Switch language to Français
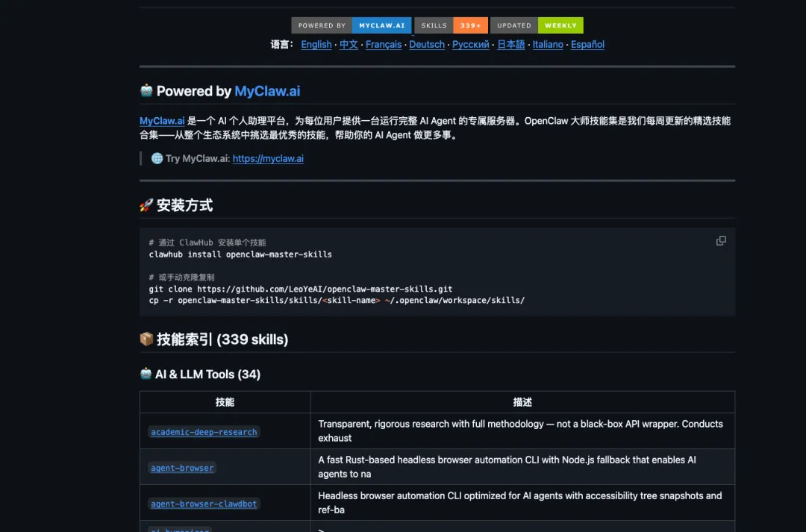Viewport: 806px width, 532px height. coord(384,44)
